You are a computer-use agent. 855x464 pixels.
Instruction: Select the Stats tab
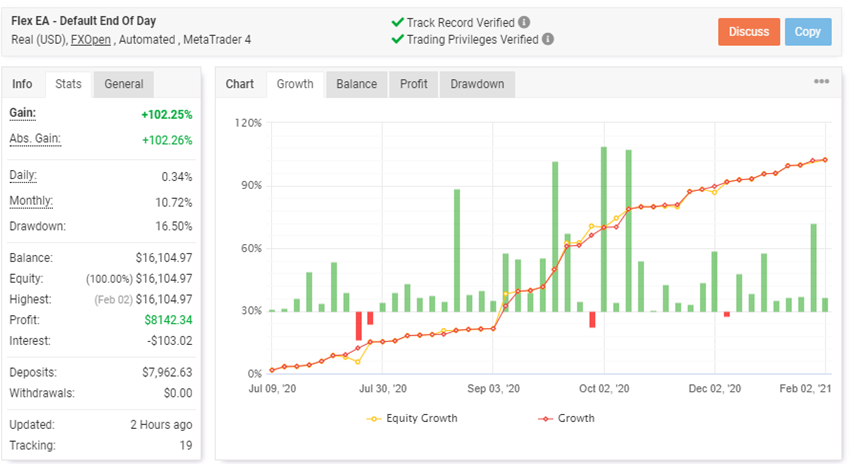pyautogui.click(x=68, y=84)
